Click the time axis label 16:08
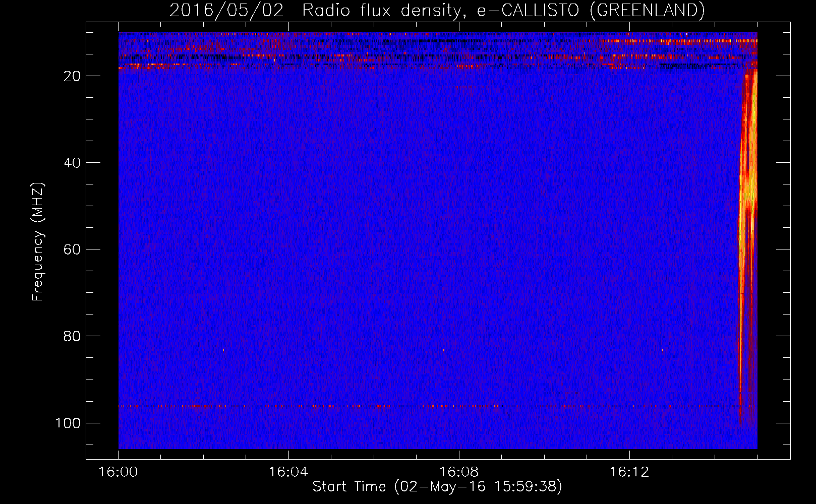 459,472
